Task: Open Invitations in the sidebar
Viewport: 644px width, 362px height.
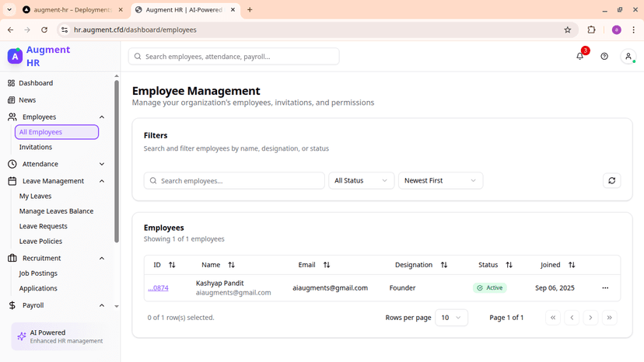Action: (36, 147)
